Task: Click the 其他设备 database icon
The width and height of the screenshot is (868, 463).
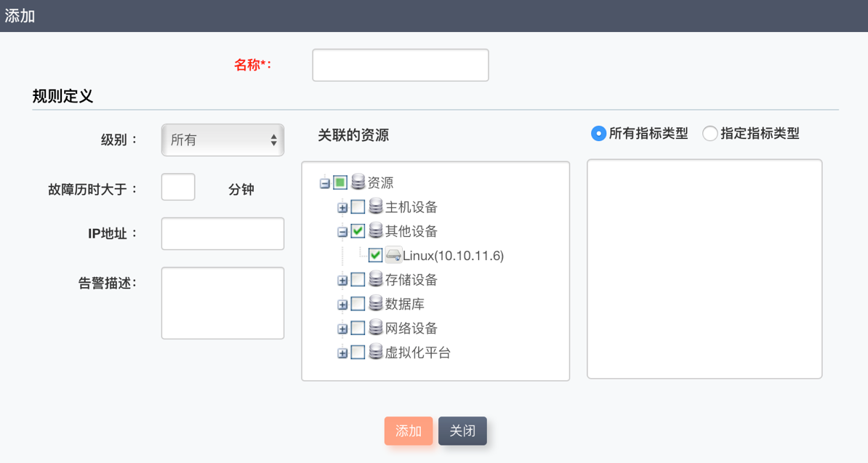Action: (375, 230)
